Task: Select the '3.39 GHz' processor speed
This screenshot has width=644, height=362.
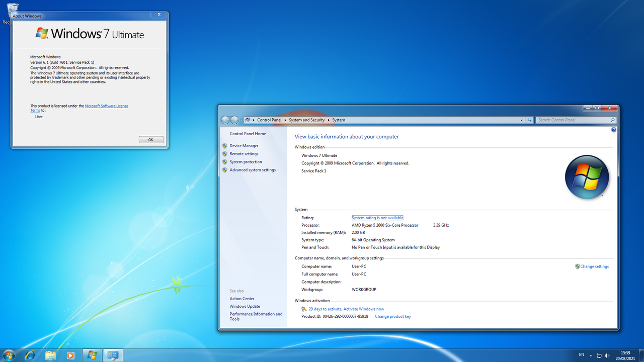Action: coord(441,225)
